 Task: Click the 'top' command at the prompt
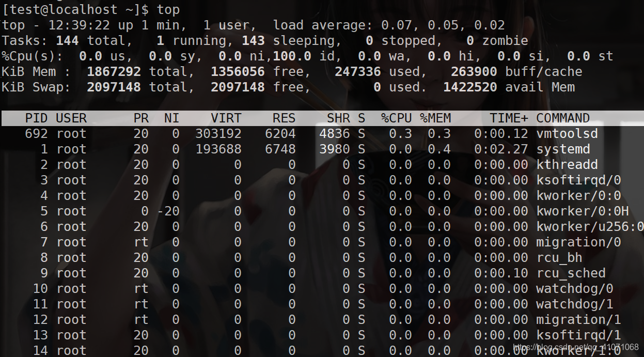pyautogui.click(x=168, y=10)
